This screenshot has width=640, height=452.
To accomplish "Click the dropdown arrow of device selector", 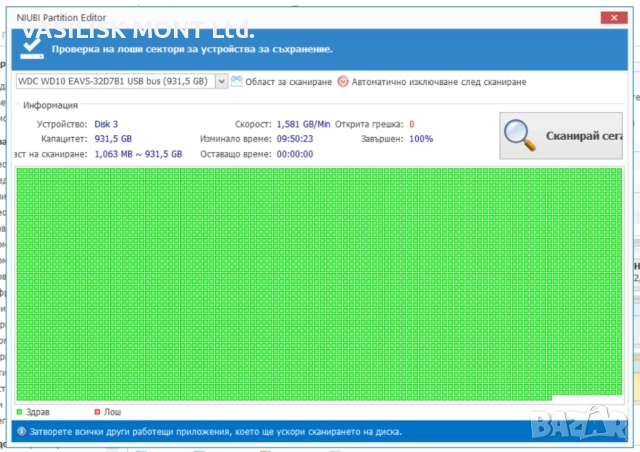I will point(220,82).
